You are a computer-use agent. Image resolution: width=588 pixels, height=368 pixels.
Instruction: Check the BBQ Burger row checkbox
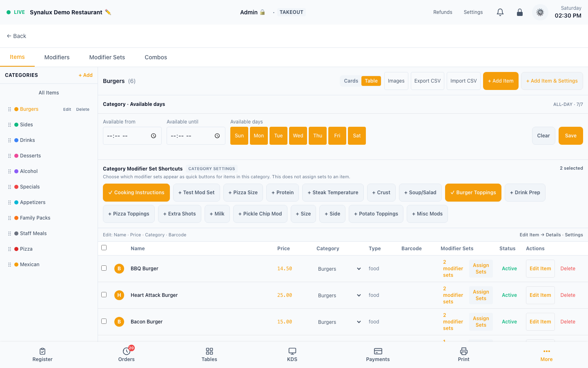click(x=104, y=268)
